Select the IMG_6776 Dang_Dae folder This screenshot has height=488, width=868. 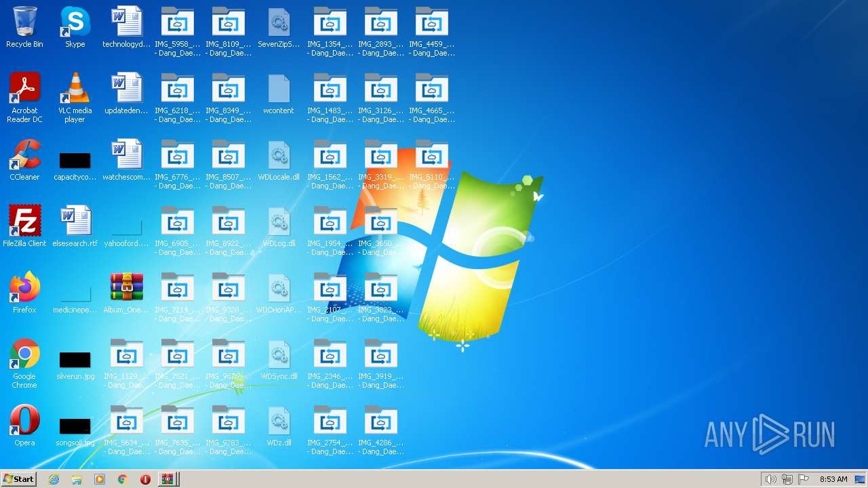[x=177, y=164]
